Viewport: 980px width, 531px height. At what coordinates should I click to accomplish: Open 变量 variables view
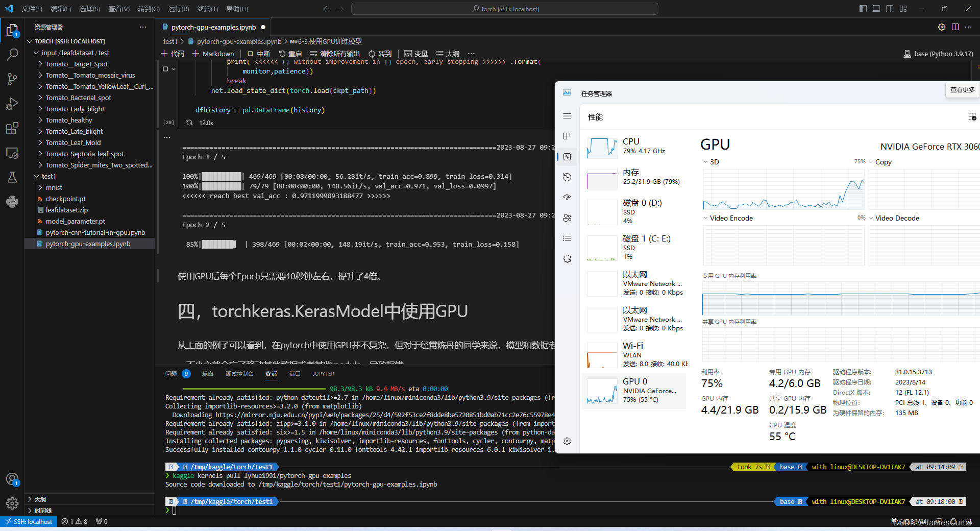[x=415, y=54]
